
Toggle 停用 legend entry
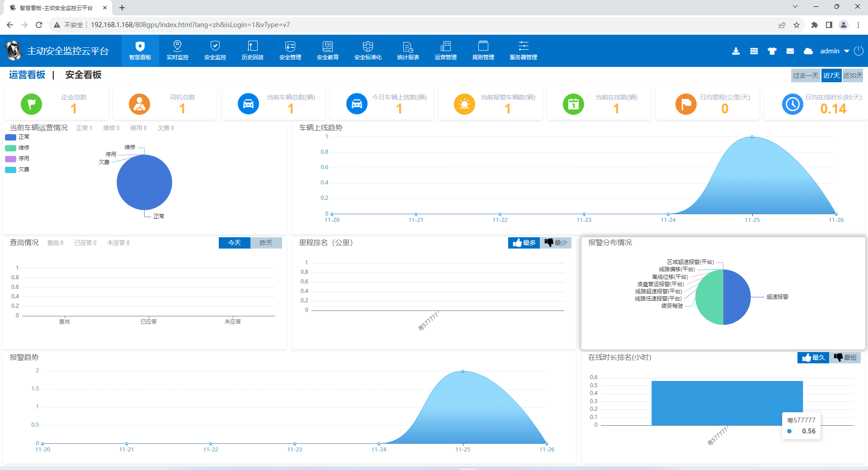pos(17,159)
